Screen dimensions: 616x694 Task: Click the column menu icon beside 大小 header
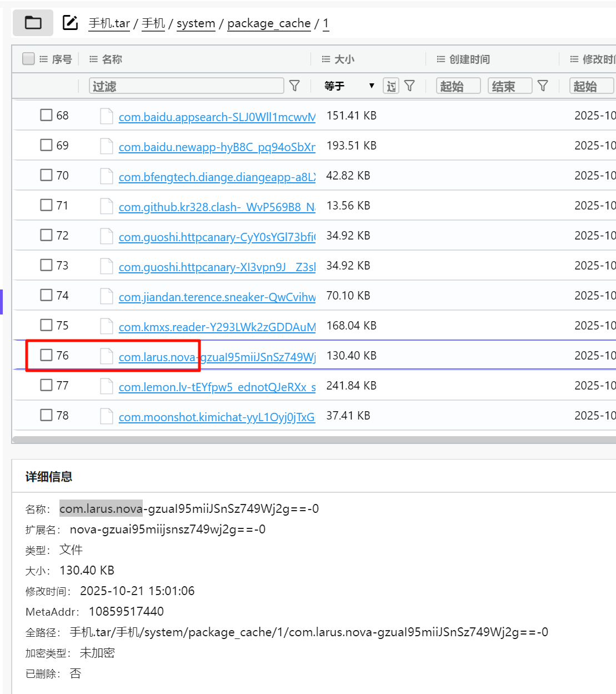[x=326, y=59]
